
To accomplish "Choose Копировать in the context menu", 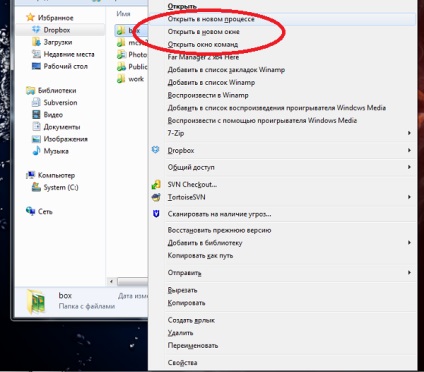I will (x=283, y=303).
